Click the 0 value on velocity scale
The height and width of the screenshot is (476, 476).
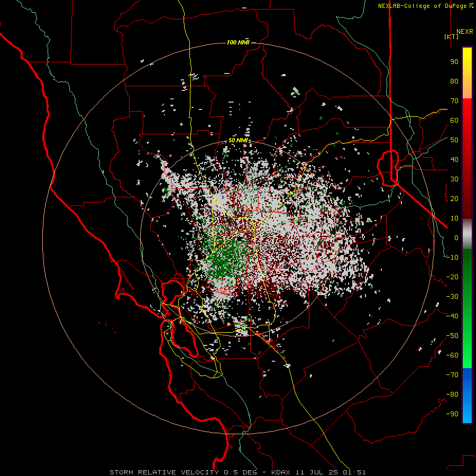(456, 238)
